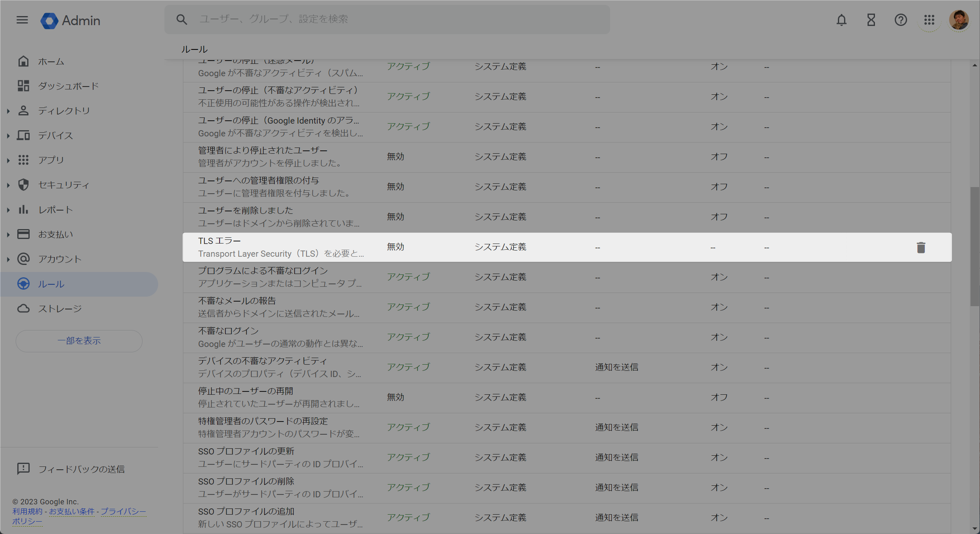980x534 pixels.
Task: Open the user account avatar
Action: pyautogui.click(x=959, y=20)
